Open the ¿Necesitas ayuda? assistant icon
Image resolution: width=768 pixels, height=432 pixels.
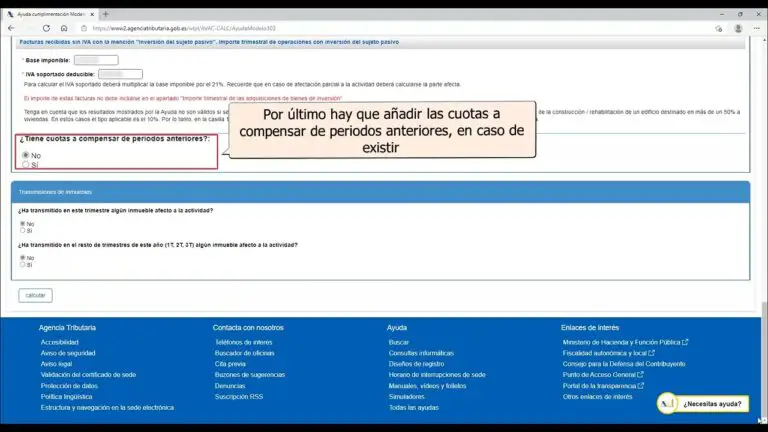[668, 403]
